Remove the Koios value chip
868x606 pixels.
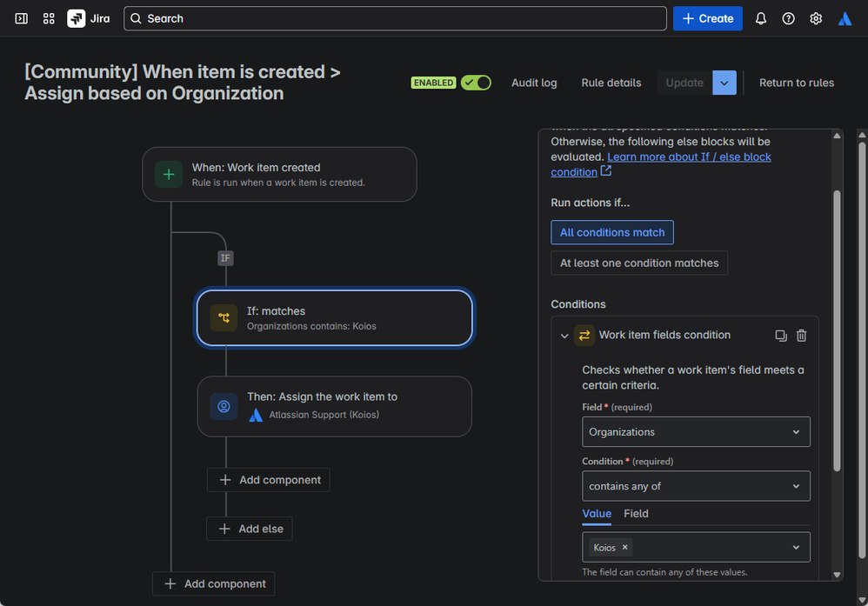(x=625, y=547)
